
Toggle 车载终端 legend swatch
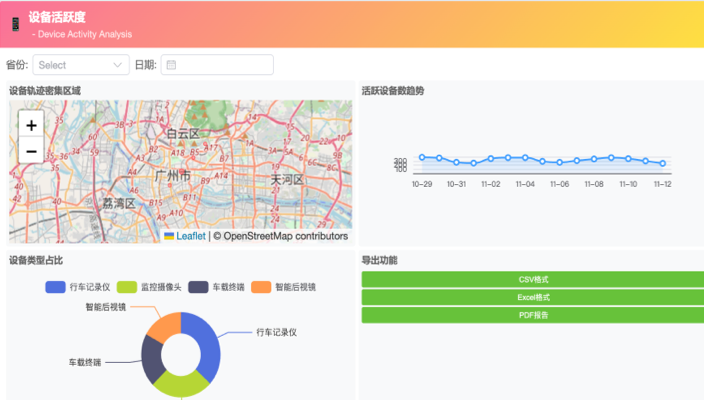198,287
